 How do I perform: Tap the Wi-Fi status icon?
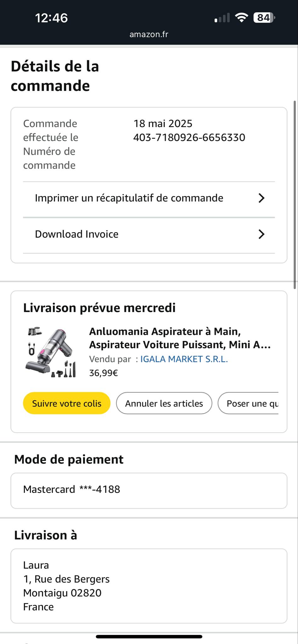click(241, 18)
